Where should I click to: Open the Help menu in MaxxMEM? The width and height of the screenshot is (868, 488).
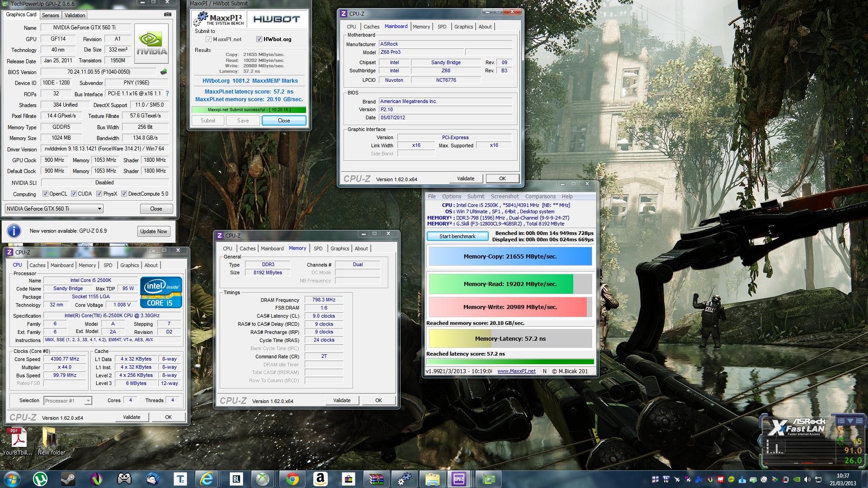click(567, 197)
